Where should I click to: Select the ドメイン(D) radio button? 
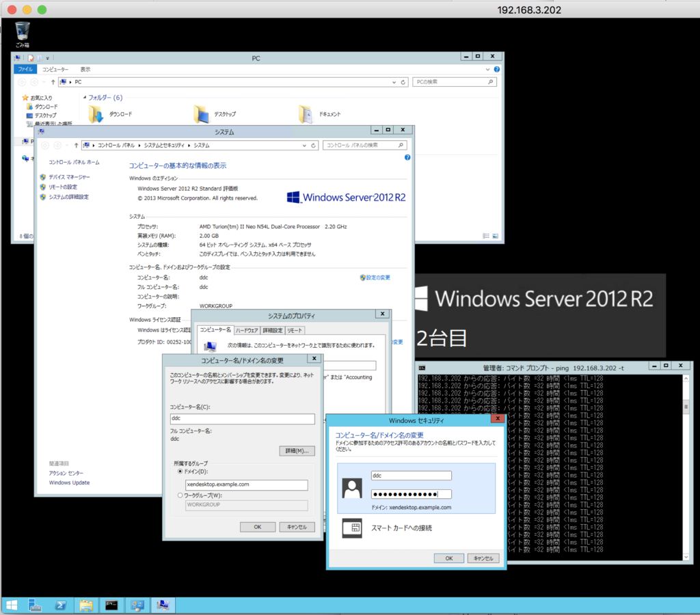coord(180,471)
